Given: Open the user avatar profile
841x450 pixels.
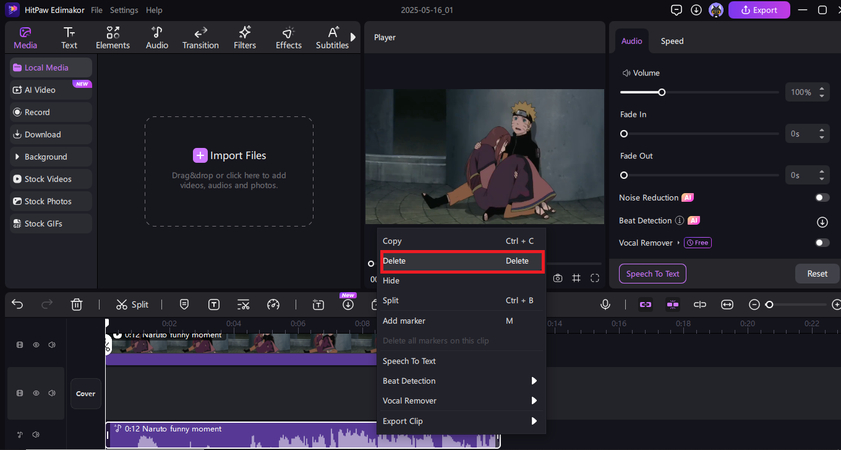Looking at the screenshot, I should pos(715,10).
